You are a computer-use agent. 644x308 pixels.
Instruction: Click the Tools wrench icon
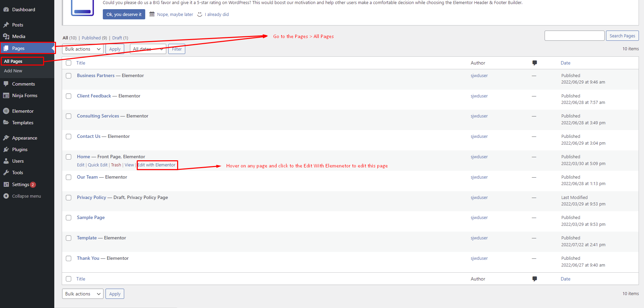click(6, 173)
